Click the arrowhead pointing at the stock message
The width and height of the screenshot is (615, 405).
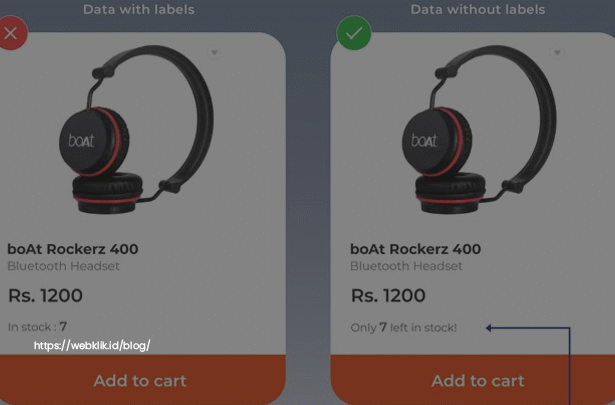[489, 328]
